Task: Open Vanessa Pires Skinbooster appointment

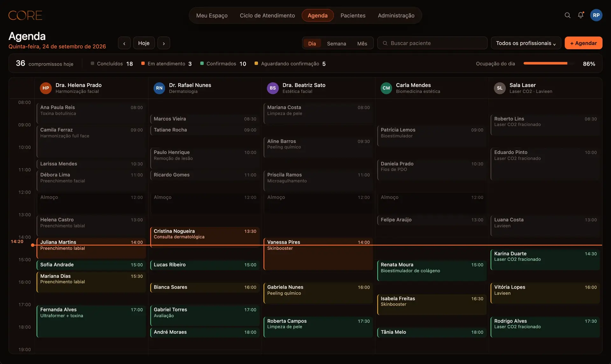Action: click(x=318, y=254)
